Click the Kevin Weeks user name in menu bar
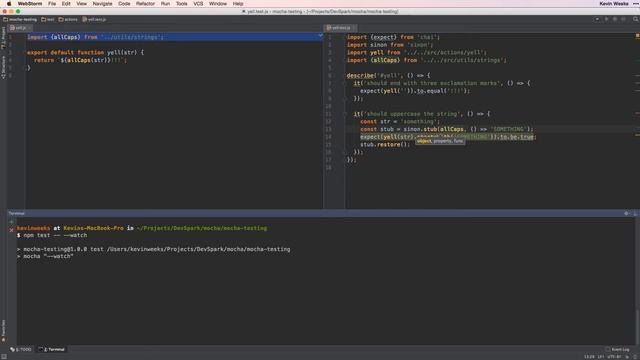This screenshot has width=640, height=360. tap(614, 4)
